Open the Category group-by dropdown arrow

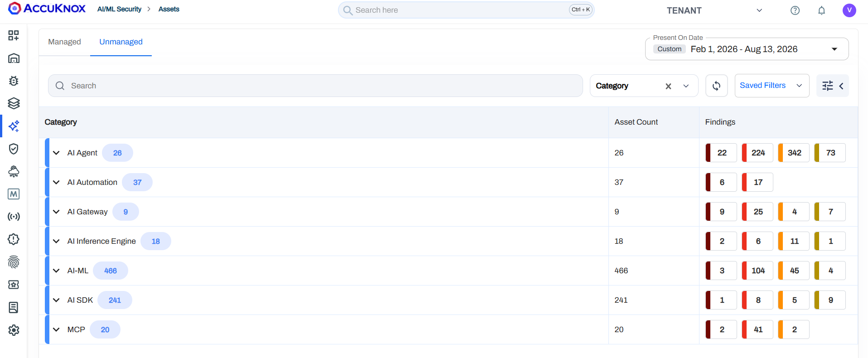pos(686,86)
